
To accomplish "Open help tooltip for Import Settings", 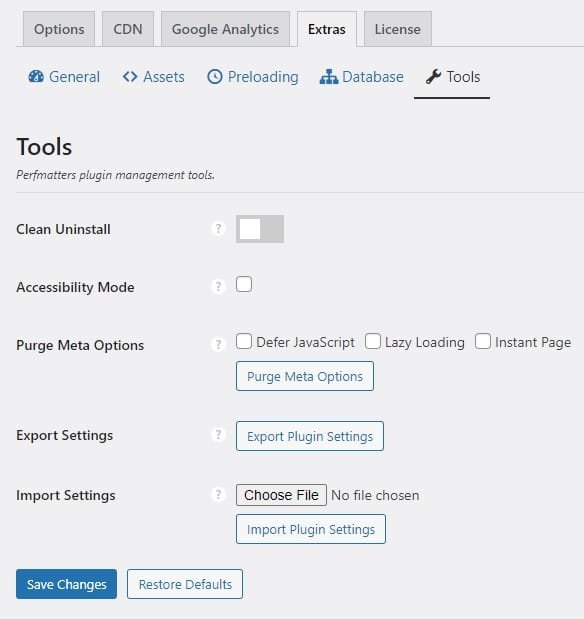I will coord(218,495).
